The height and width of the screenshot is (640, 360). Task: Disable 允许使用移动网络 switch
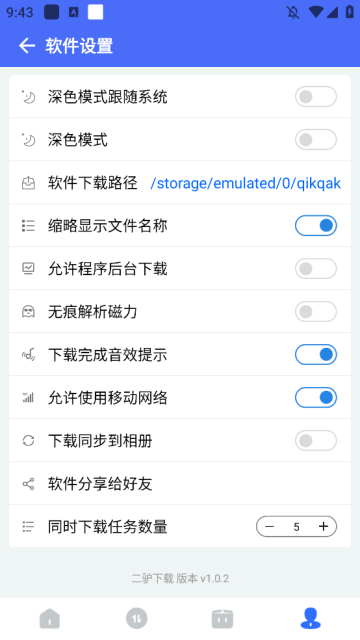[x=316, y=398]
